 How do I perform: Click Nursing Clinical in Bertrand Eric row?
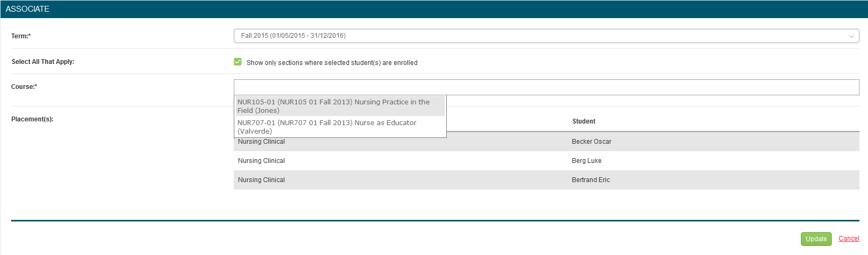point(261,180)
